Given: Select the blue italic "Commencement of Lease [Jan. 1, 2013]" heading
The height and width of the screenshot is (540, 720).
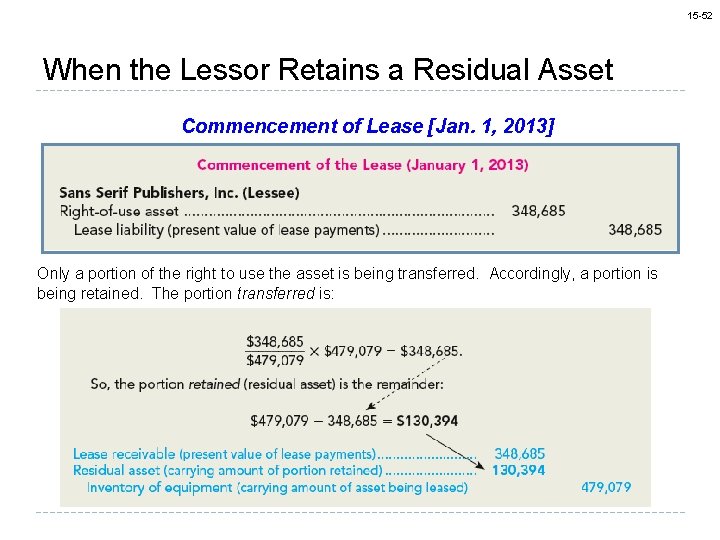Looking at the screenshot, I should click(368, 126).
